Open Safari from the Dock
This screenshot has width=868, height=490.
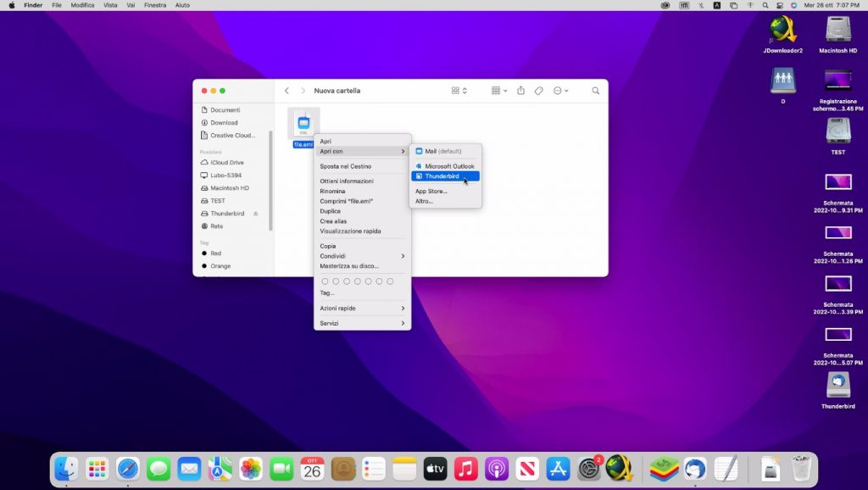point(128,468)
